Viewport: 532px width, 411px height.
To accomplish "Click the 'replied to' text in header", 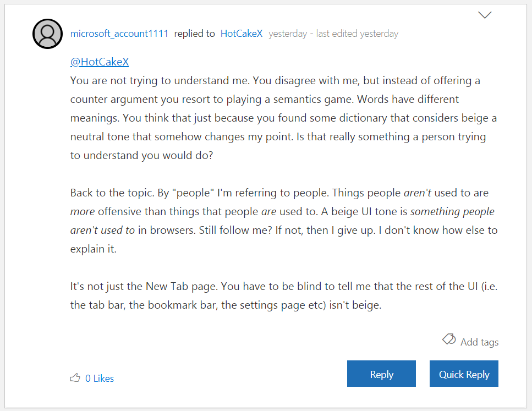I will (194, 34).
